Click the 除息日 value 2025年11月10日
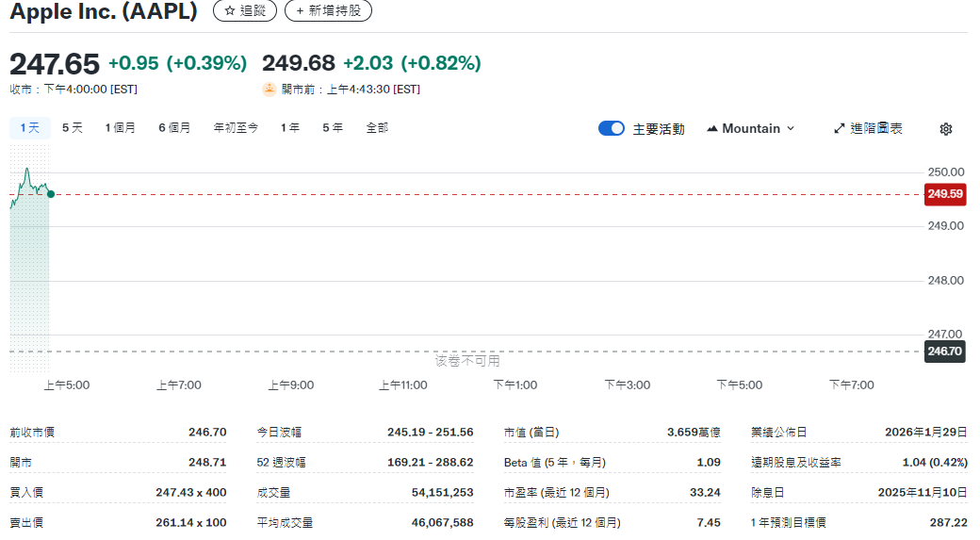 (923, 493)
